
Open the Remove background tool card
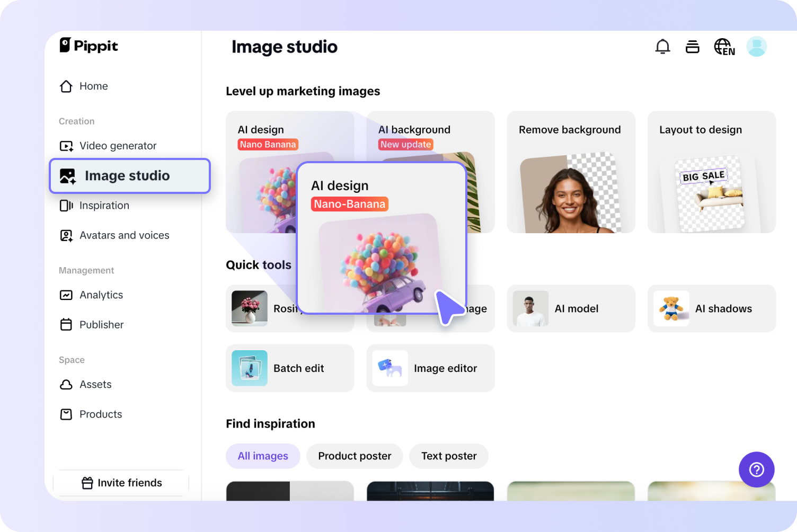[571, 172]
